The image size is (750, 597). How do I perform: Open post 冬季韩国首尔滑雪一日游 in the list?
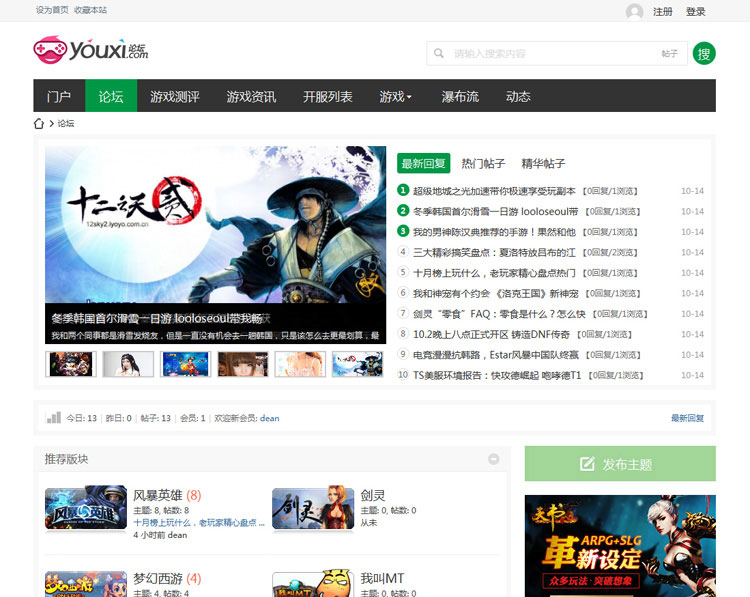point(496,211)
